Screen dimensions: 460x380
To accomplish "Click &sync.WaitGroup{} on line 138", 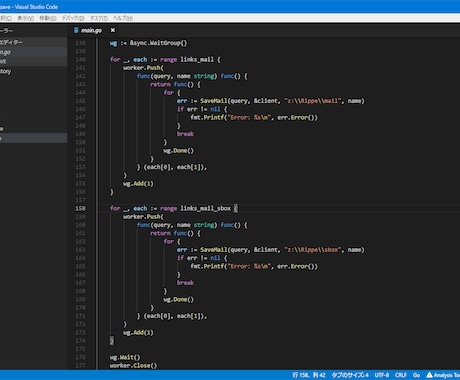I will pos(158,43).
